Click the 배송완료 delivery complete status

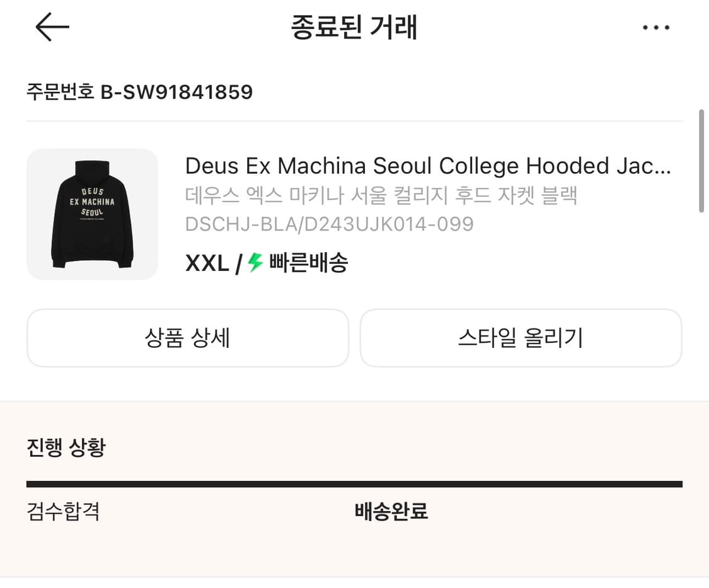pyautogui.click(x=391, y=512)
